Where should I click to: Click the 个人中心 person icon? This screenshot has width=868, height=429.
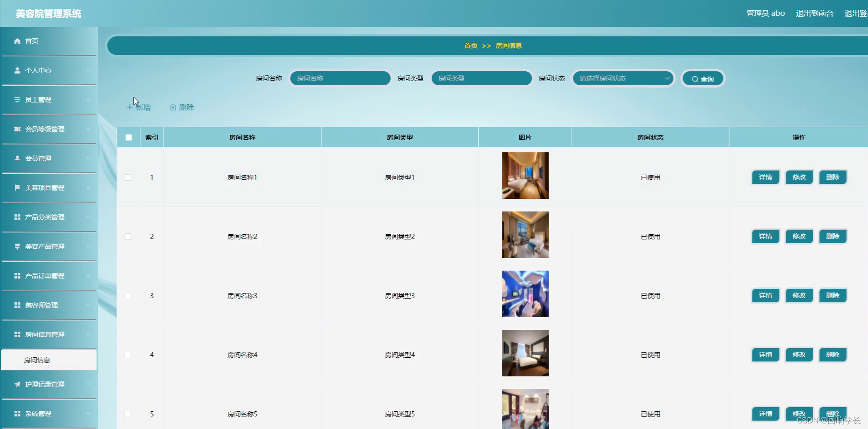tap(17, 70)
